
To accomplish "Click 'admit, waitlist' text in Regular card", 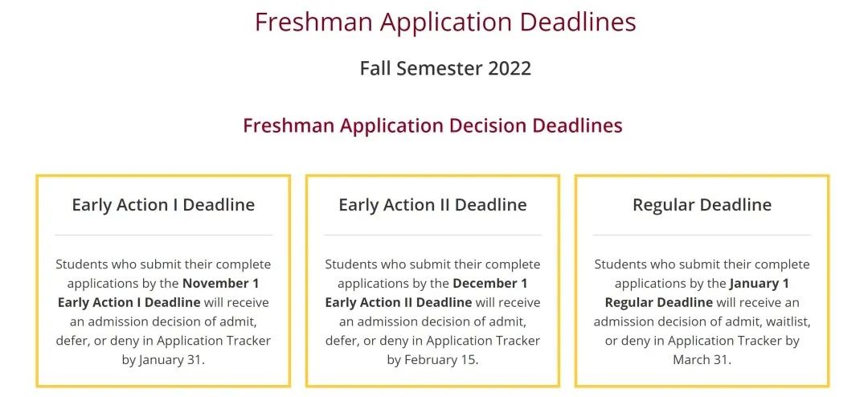I will (770, 321).
